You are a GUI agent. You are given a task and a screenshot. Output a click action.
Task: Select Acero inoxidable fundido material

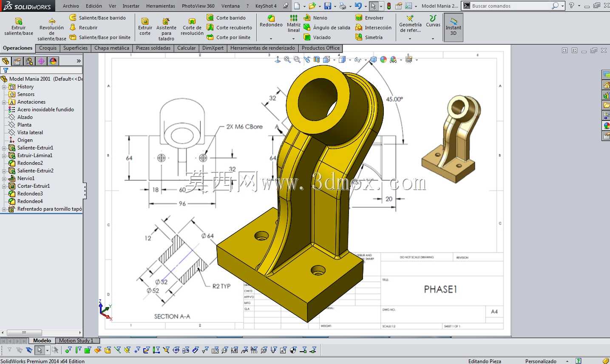(x=41, y=110)
